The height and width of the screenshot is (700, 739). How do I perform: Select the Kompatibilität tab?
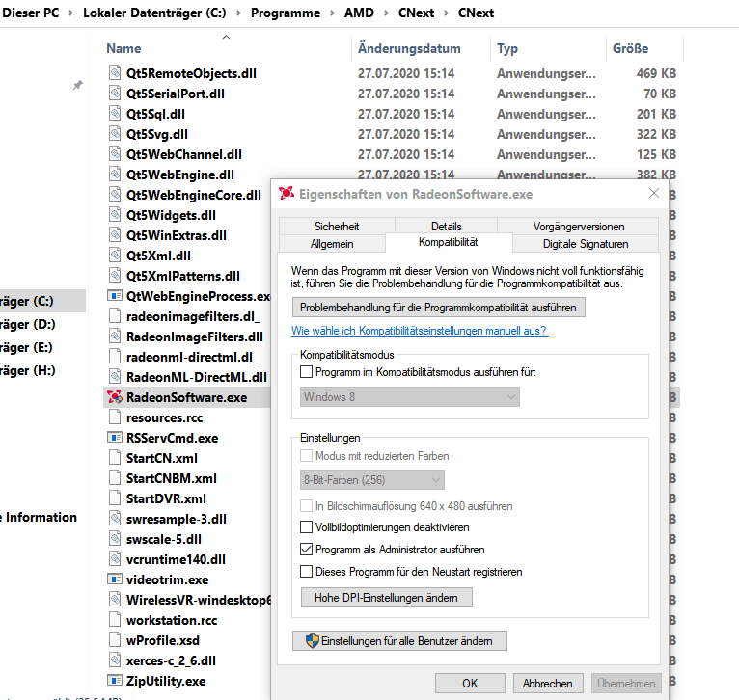(449, 242)
